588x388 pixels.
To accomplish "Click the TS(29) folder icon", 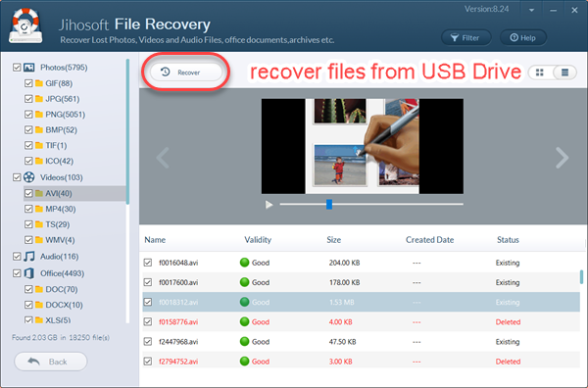I will coord(39,224).
